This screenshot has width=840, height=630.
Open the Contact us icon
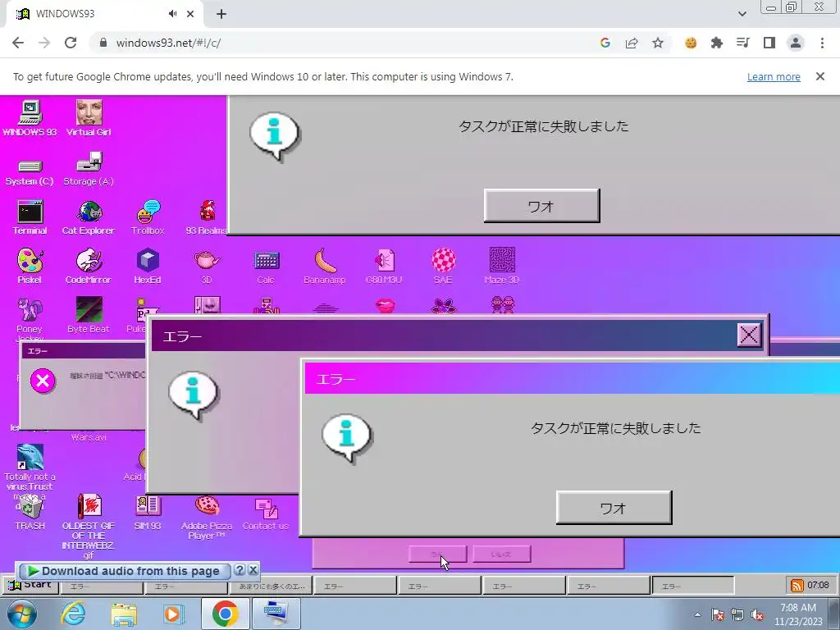[x=266, y=514]
